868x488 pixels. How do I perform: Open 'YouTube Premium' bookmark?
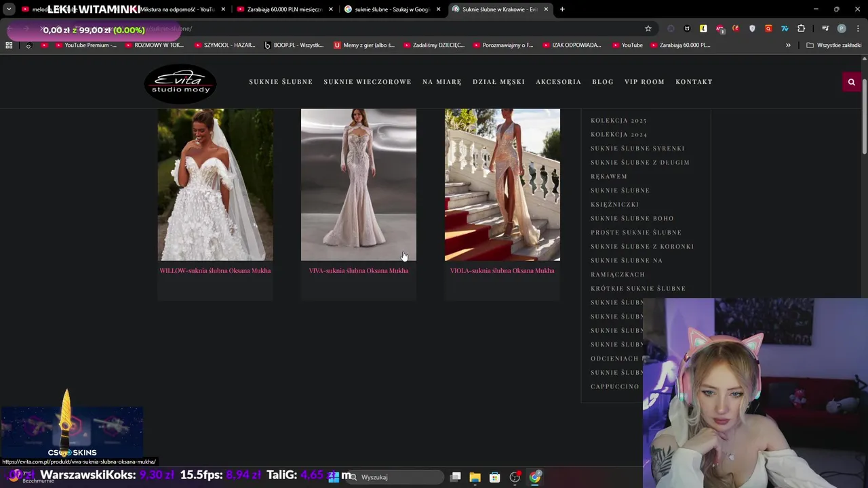[x=85, y=45]
